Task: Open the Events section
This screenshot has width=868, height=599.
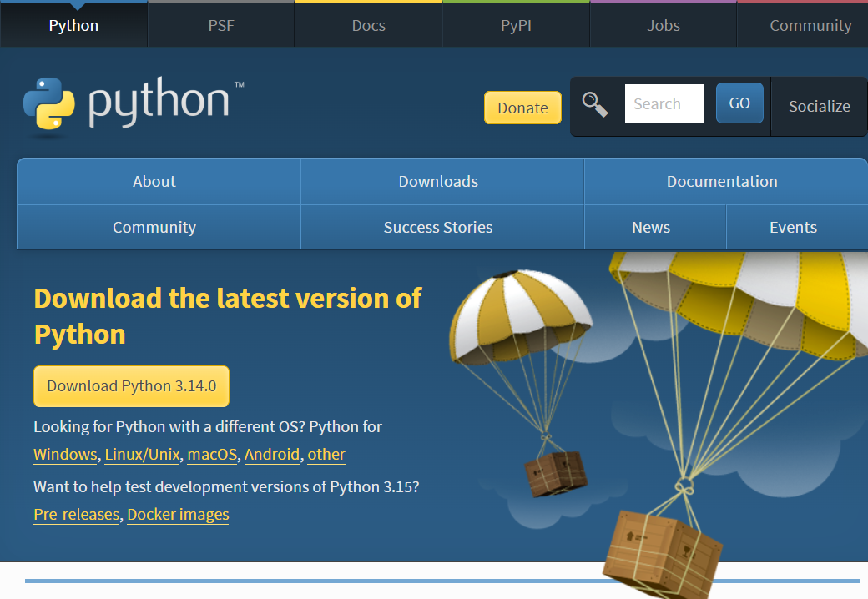Action: pyautogui.click(x=793, y=227)
